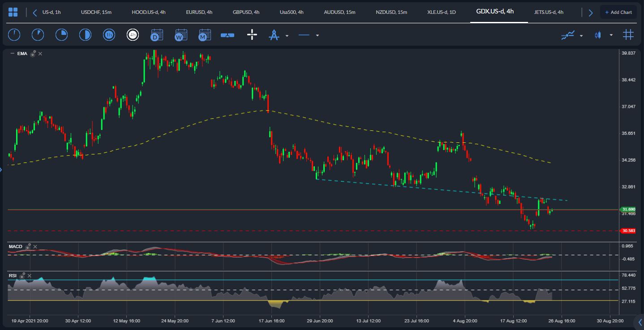Click the 26 Aug 16:00 time label
This screenshot has height=330, width=644.
coord(562,321)
